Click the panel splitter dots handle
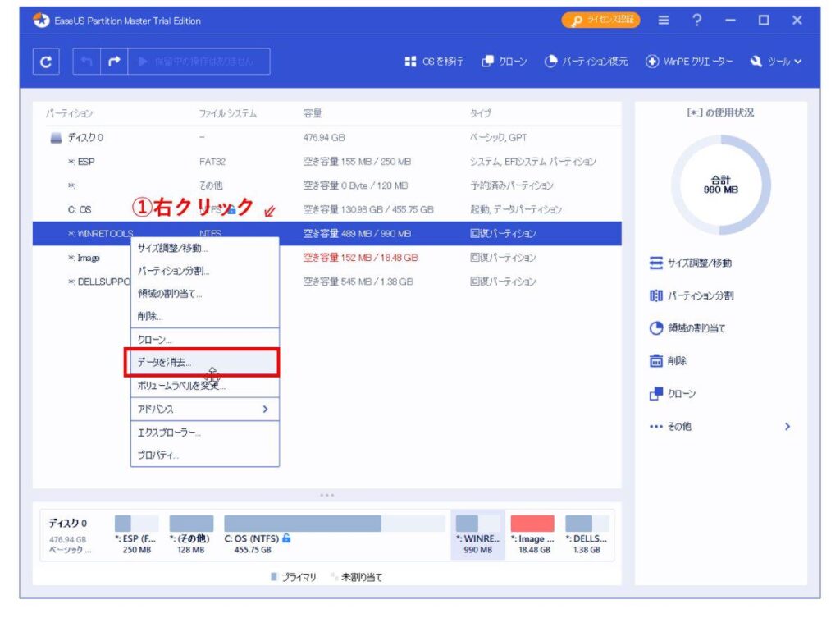 tap(326, 495)
